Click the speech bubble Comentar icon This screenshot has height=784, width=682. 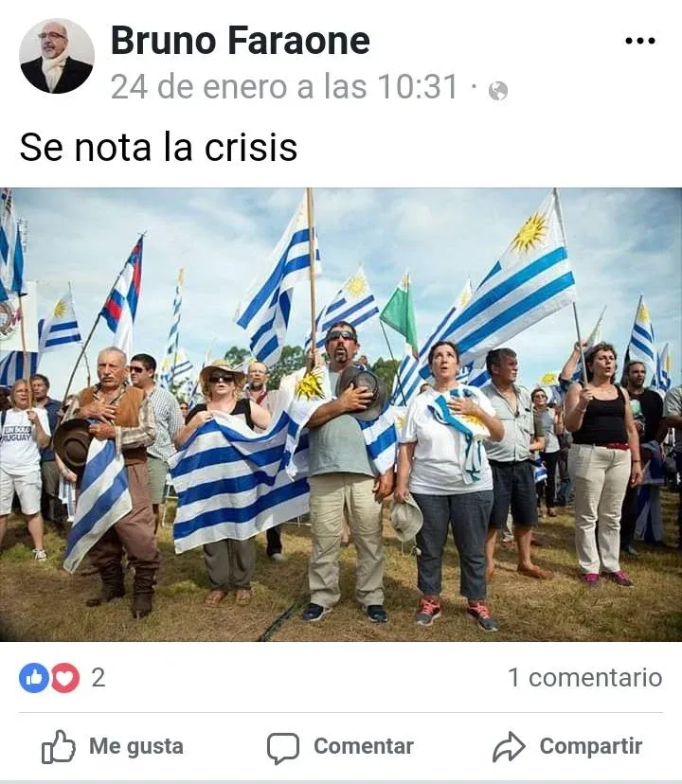point(282,747)
